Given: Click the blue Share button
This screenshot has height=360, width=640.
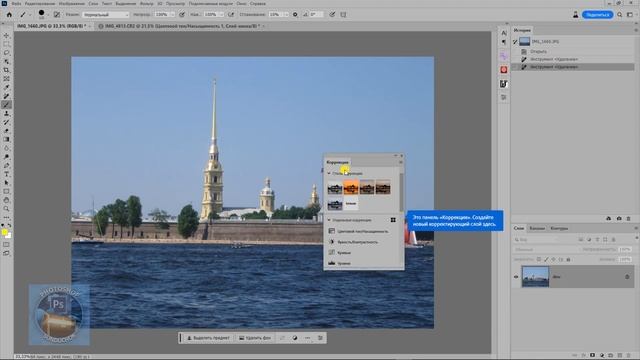Looking at the screenshot, I should click(x=597, y=15).
